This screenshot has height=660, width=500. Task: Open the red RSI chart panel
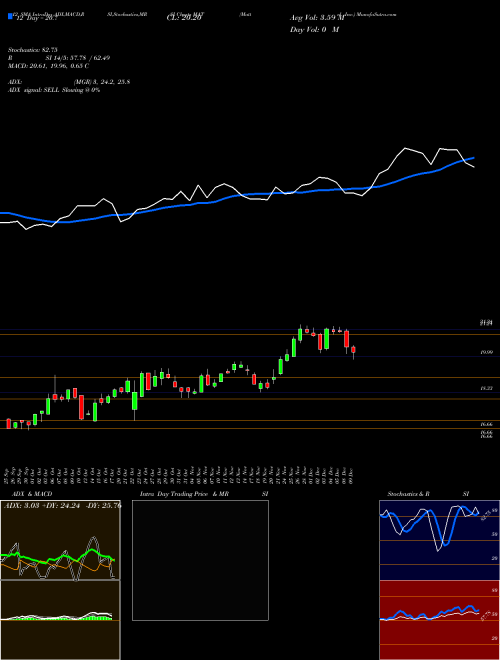[x=439, y=620]
